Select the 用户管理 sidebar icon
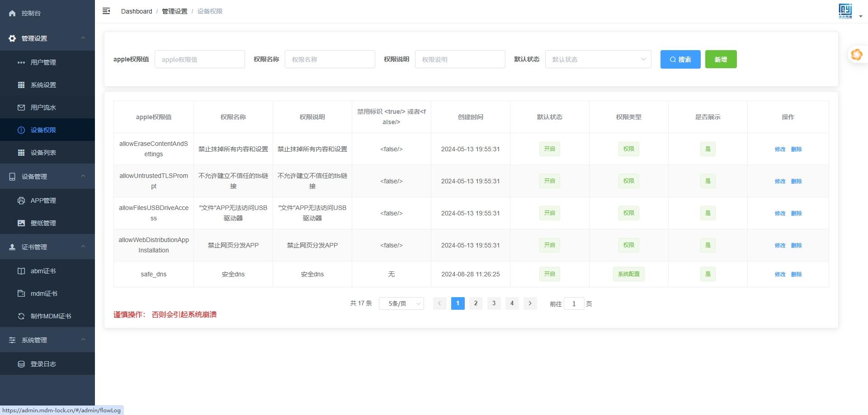868x415 pixels. pyautogui.click(x=21, y=62)
